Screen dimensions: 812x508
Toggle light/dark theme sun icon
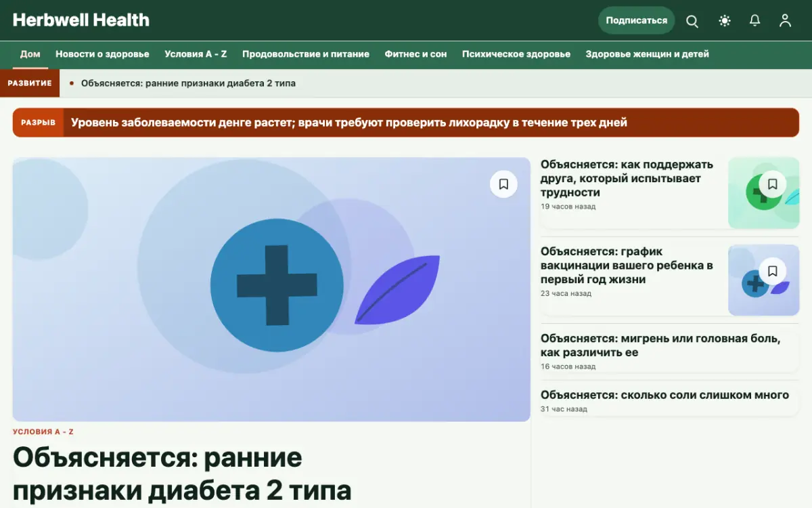point(725,21)
